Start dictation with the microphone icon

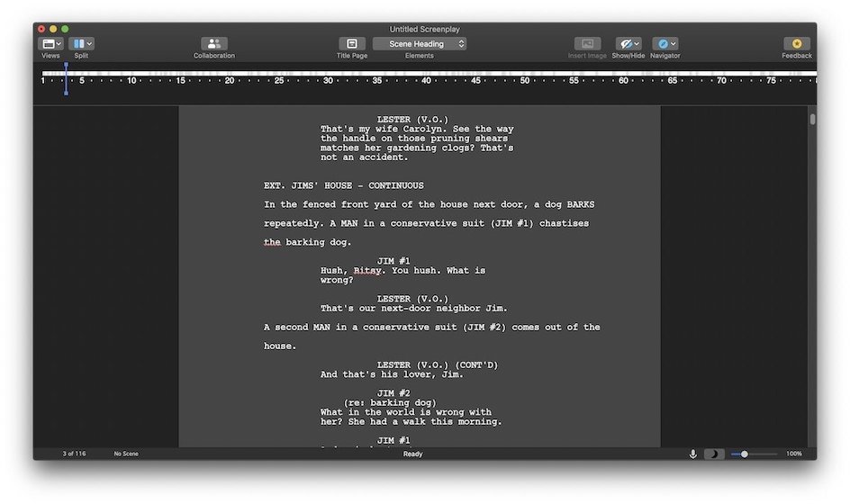point(692,454)
